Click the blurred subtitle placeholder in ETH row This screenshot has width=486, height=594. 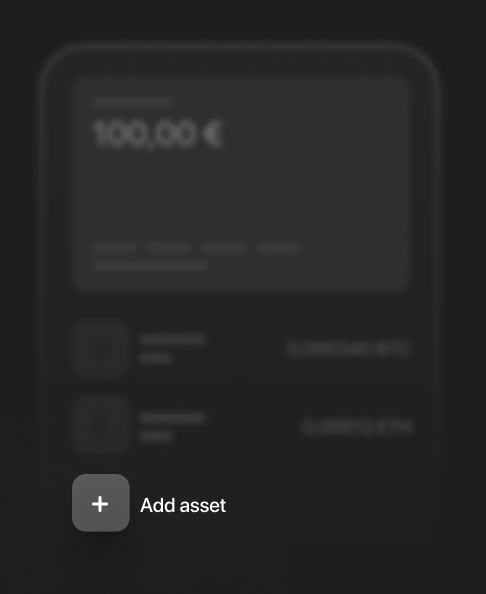pyautogui.click(x=156, y=436)
